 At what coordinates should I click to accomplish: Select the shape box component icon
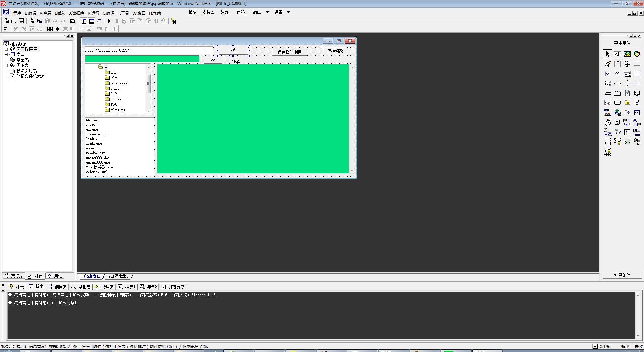637,54
